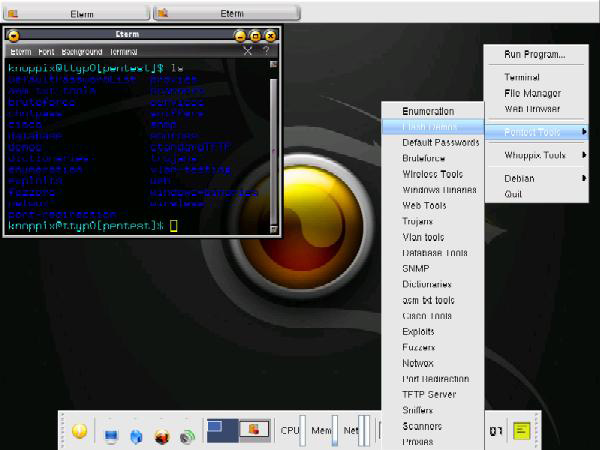This screenshot has height=450, width=600.
Task: Click the question mark icon in Eterm
Action: point(265,50)
